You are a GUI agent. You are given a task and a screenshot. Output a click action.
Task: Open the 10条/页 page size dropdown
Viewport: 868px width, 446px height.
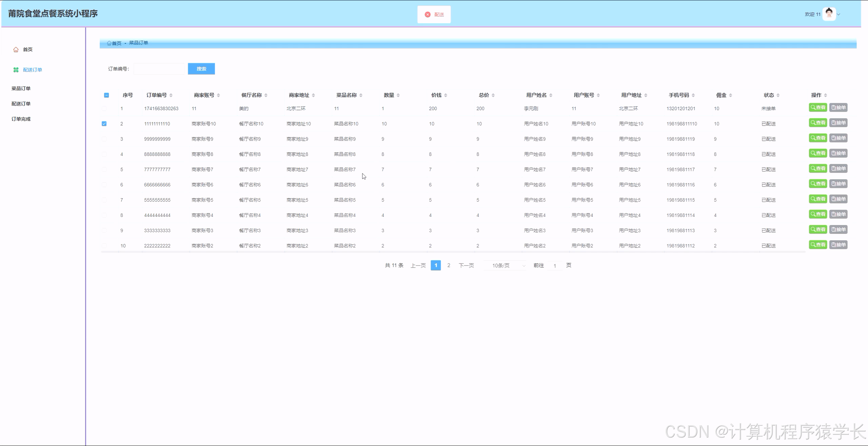point(505,265)
